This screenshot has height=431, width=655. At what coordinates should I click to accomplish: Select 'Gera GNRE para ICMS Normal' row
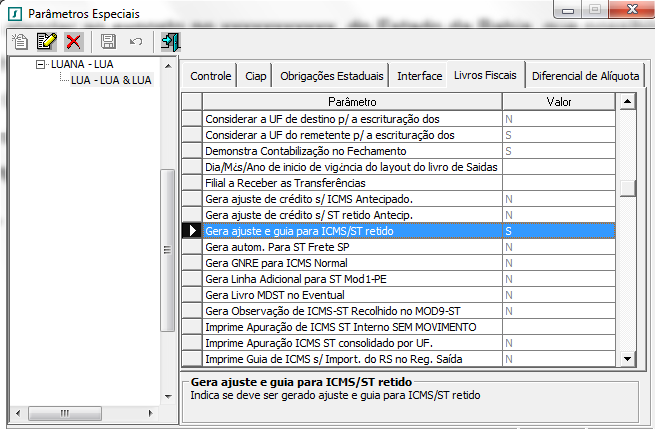tap(352, 263)
